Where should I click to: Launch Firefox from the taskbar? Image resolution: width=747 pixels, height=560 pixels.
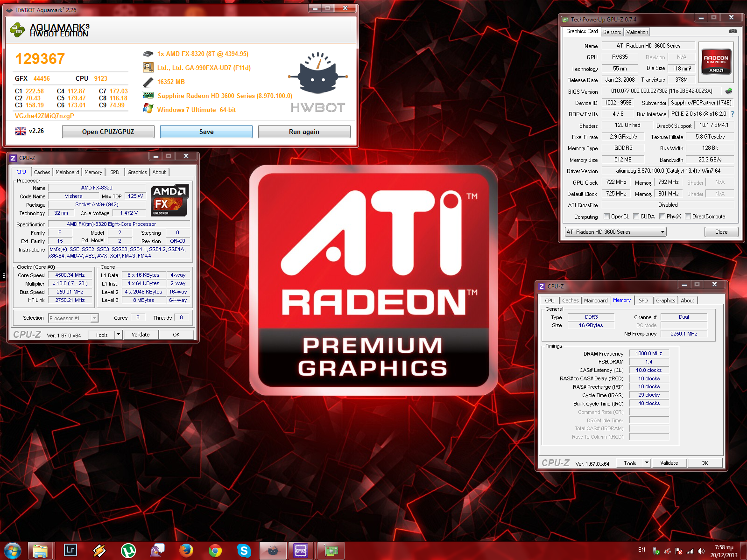point(186,551)
